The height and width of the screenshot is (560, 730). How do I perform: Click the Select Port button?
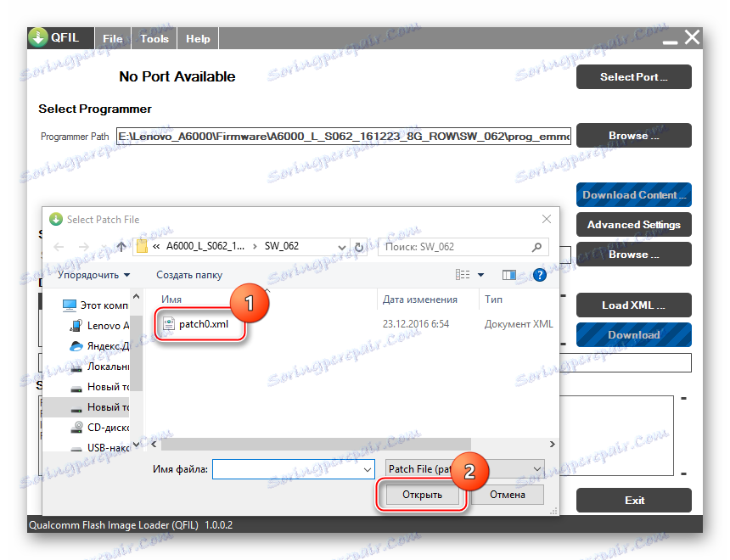coord(633,77)
